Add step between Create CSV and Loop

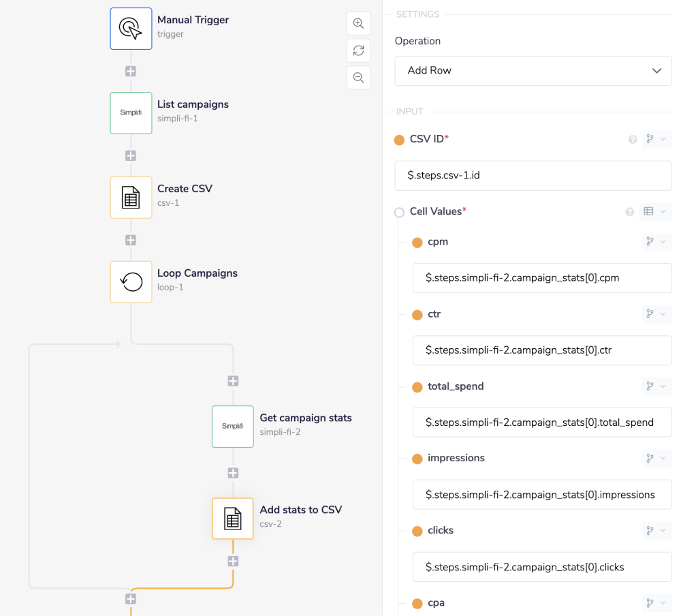coord(131,240)
